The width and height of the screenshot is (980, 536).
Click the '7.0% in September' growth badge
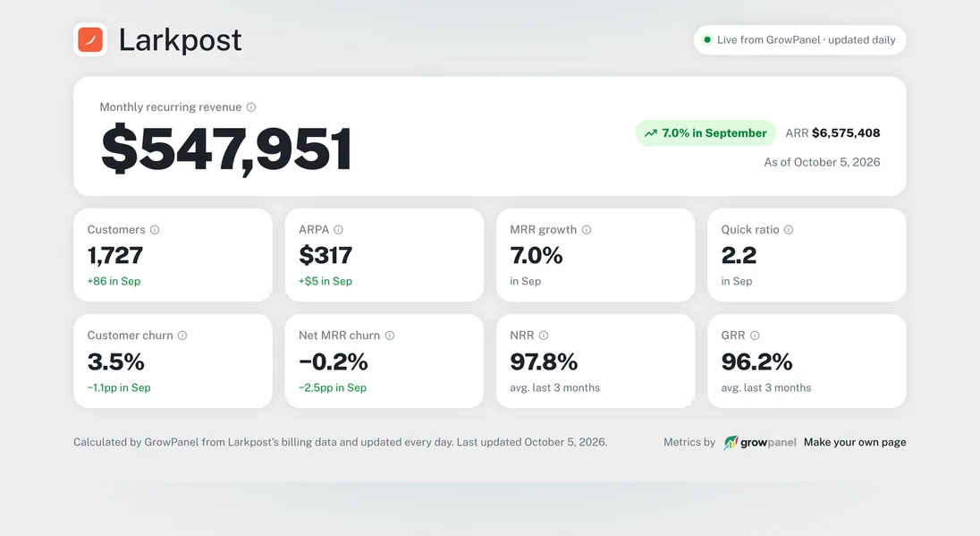pos(705,133)
